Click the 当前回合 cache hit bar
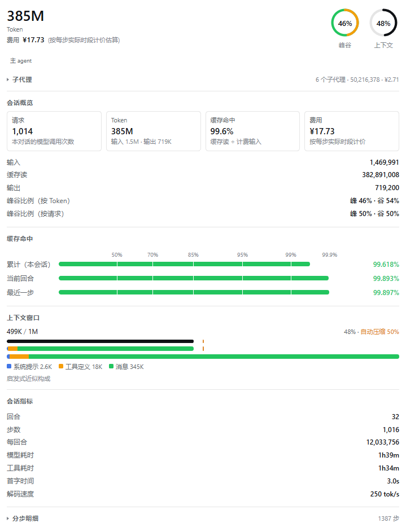This screenshot has width=406, height=532. point(194,278)
